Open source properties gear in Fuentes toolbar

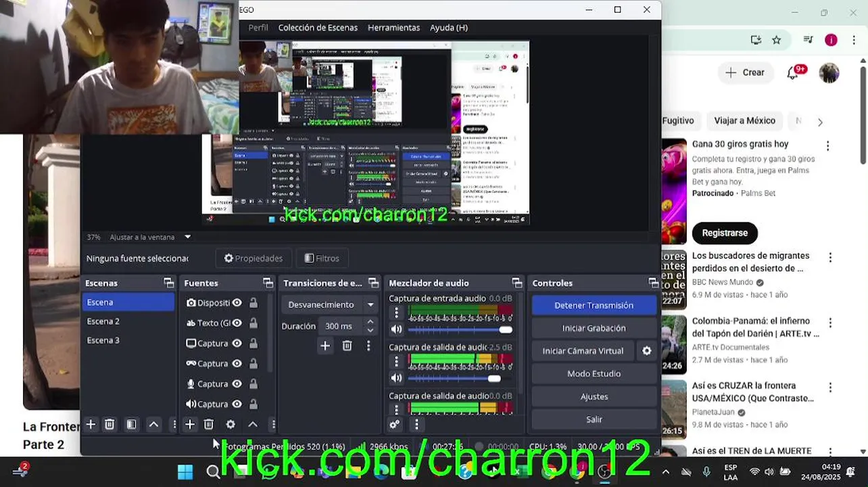tap(231, 425)
